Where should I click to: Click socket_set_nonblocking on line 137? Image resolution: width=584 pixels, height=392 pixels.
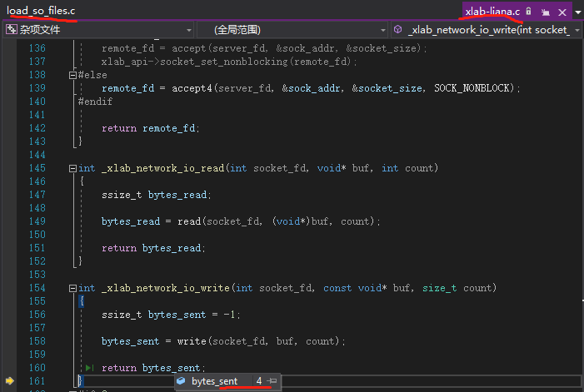[x=223, y=62]
